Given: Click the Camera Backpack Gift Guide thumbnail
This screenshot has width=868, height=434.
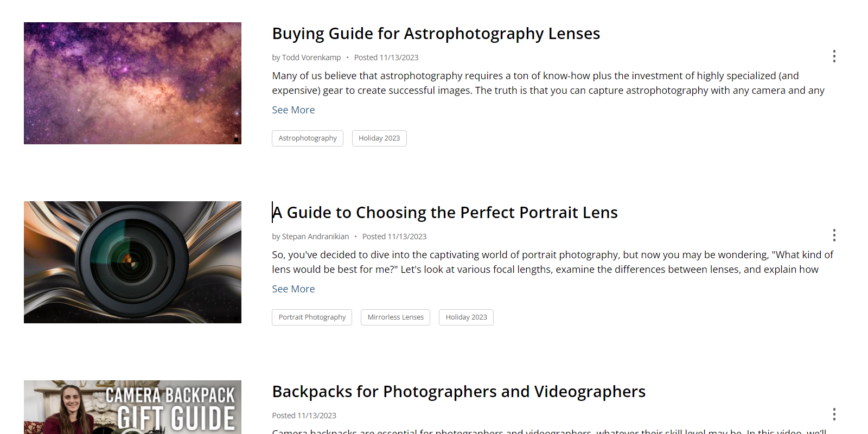Looking at the screenshot, I should pyautogui.click(x=132, y=407).
